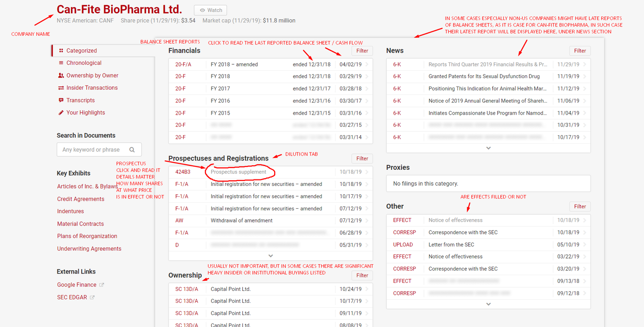The height and width of the screenshot is (327, 644).
Task: Click the search magnifier icon
Action: 132,150
